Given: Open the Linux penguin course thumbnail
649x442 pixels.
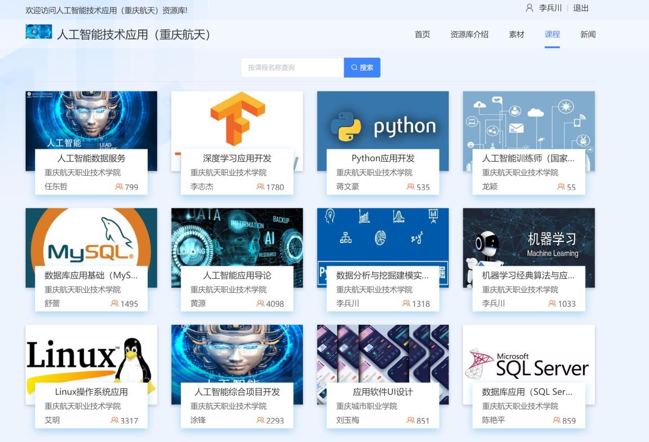Looking at the screenshot, I should pyautogui.click(x=91, y=353).
